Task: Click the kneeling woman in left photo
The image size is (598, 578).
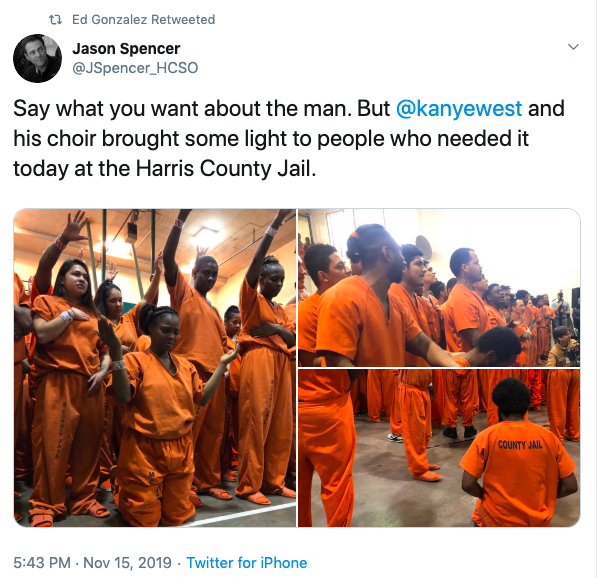Action: coord(160,416)
